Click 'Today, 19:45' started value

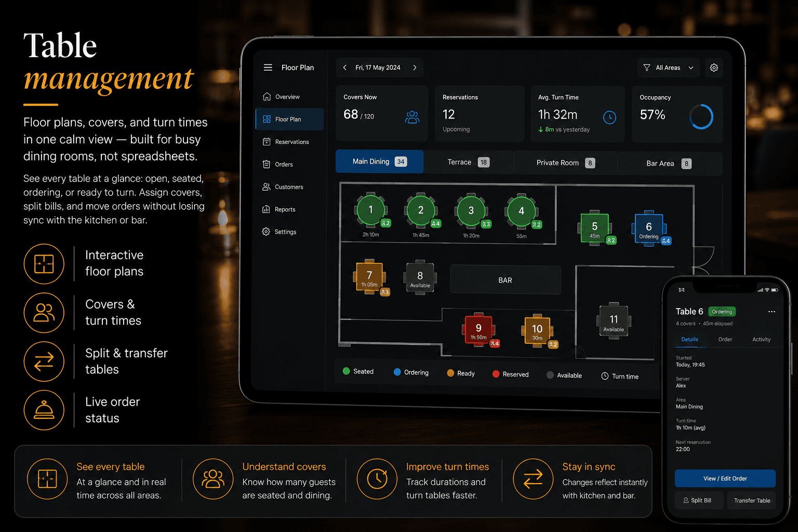click(690, 365)
